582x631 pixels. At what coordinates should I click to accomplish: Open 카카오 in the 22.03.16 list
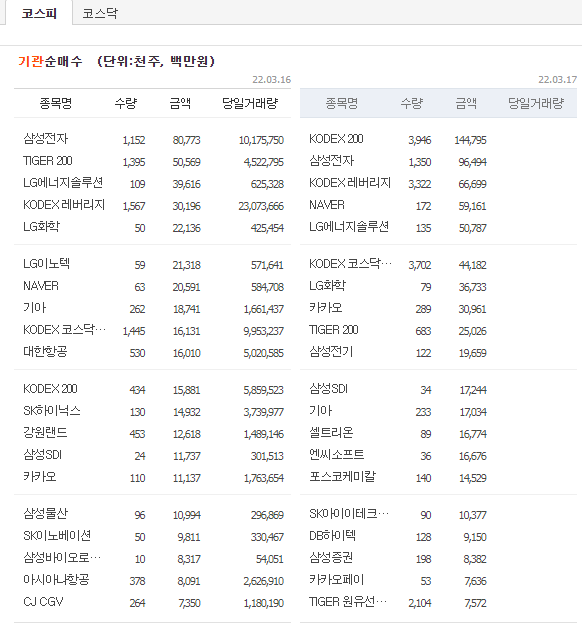[39, 477]
